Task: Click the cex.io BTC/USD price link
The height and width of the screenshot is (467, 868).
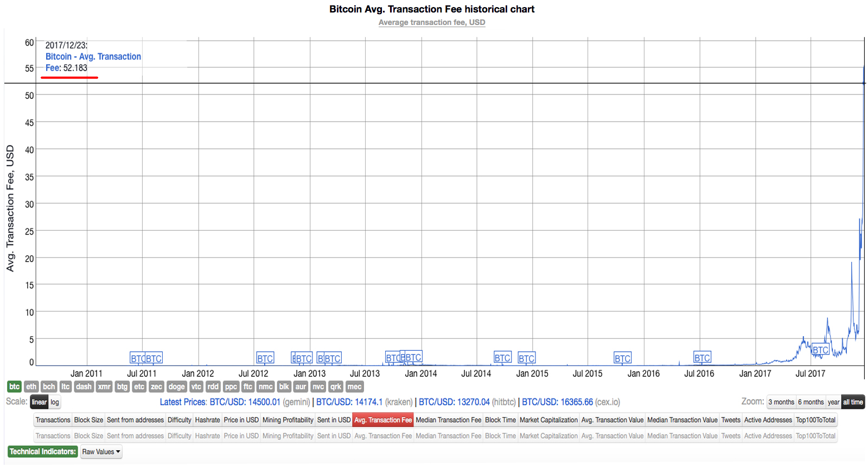Action: click(557, 402)
